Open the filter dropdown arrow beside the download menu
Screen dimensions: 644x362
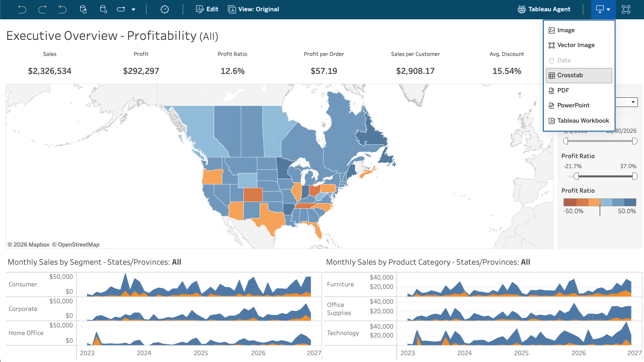tap(633, 102)
